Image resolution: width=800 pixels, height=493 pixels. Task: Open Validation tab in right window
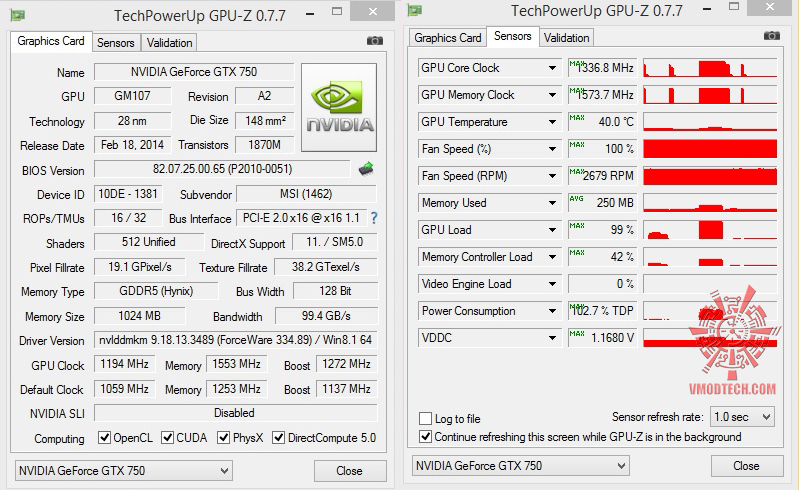point(566,38)
